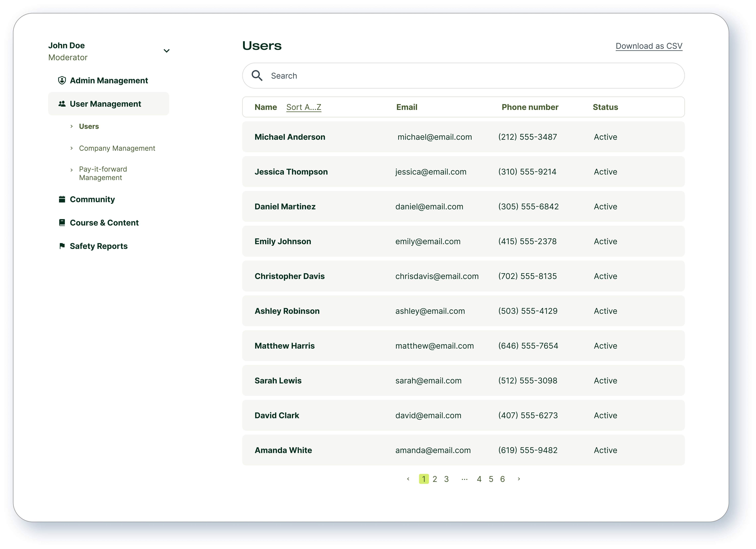Click Active status for Sarah Lewis
This screenshot has height=549, width=756.
coord(605,381)
